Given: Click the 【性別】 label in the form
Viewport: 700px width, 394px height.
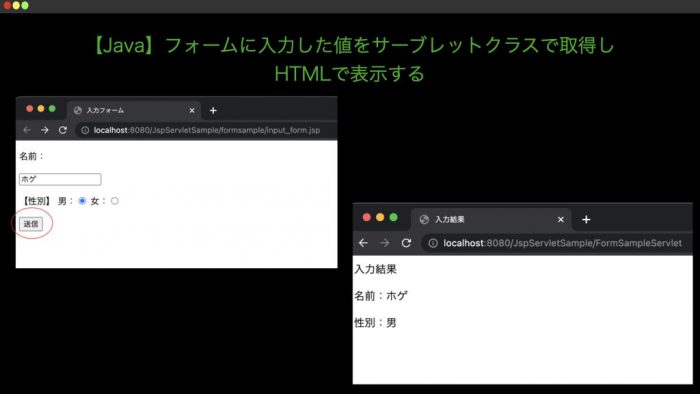Looking at the screenshot, I should (36, 201).
